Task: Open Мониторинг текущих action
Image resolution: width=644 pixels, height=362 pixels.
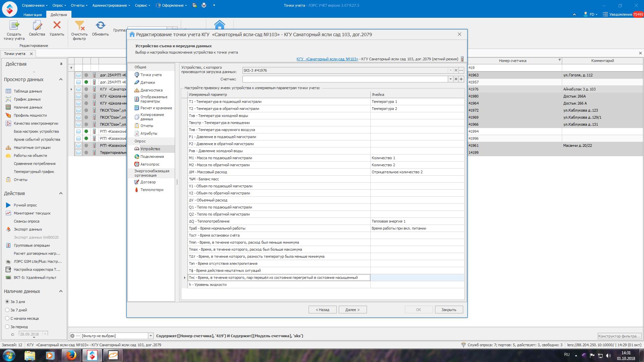Action: click(32, 213)
